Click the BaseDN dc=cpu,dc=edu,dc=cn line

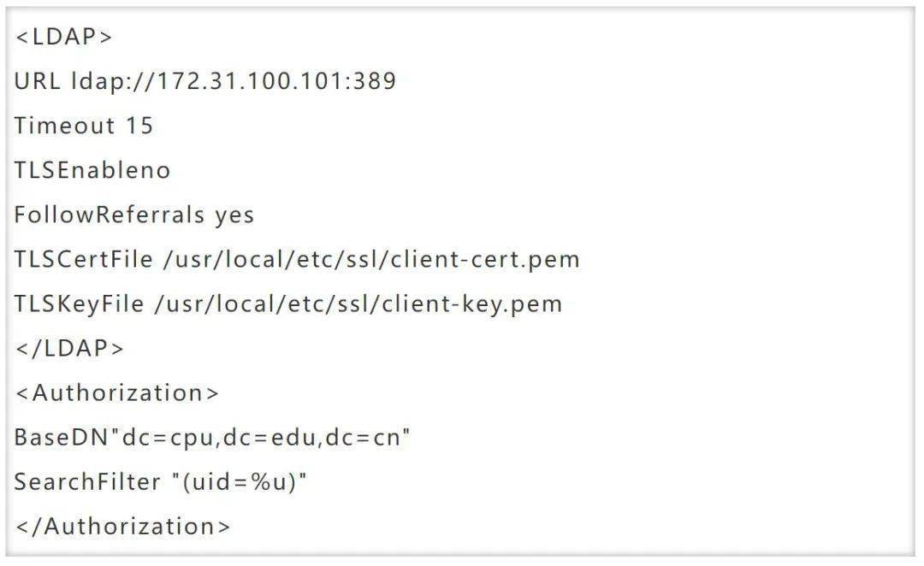pyautogui.click(x=212, y=438)
